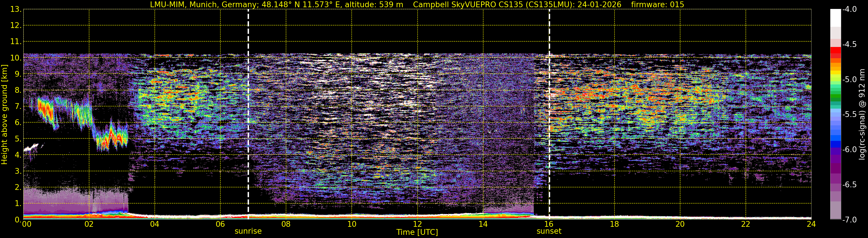Click the '5.' tick on the height axis
Viewport: 868px width, 238px height.
click(x=18, y=139)
